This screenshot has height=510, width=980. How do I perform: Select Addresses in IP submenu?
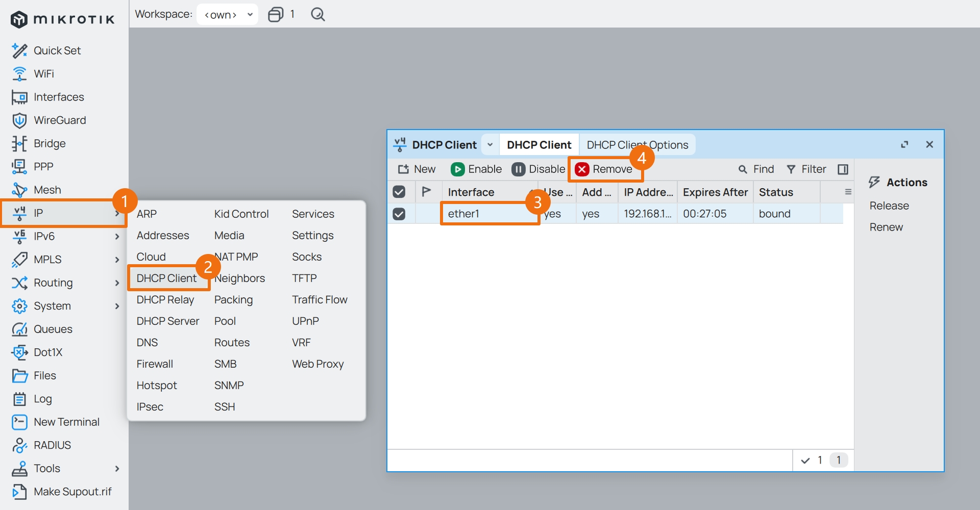coord(163,236)
